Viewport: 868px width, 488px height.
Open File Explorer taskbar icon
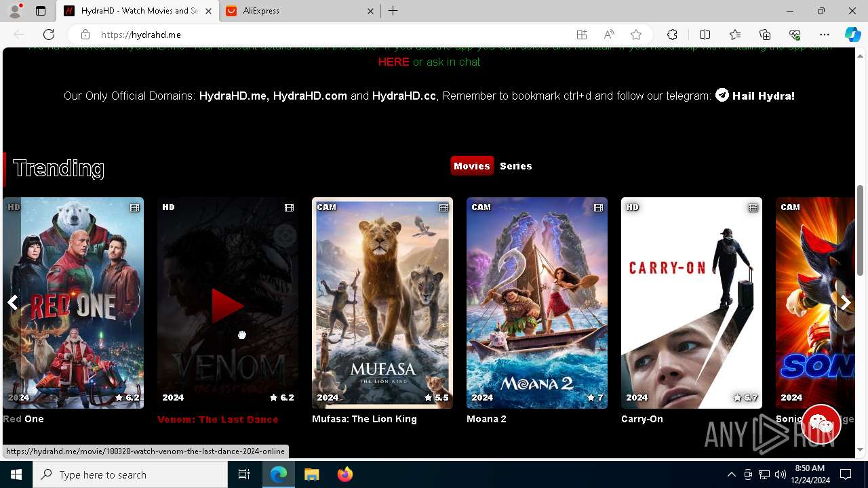click(x=312, y=474)
